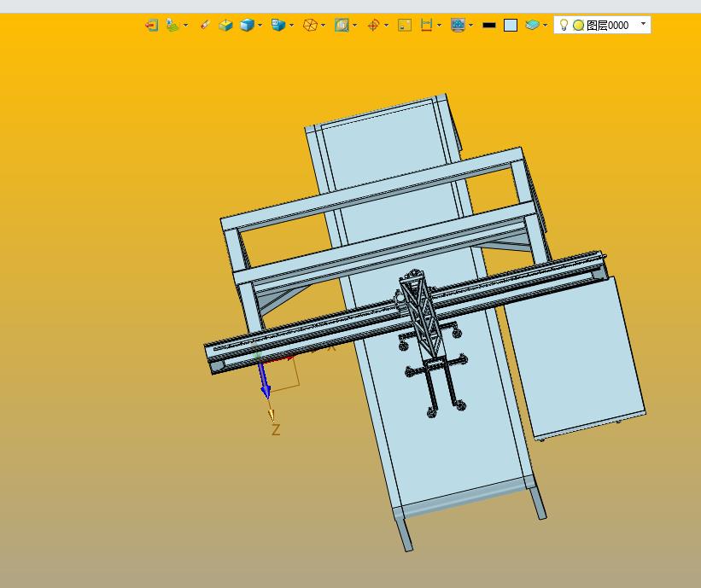Screen dimensions: 701x588
Task: Click the yellow square view icon
Action: [x=405, y=25]
